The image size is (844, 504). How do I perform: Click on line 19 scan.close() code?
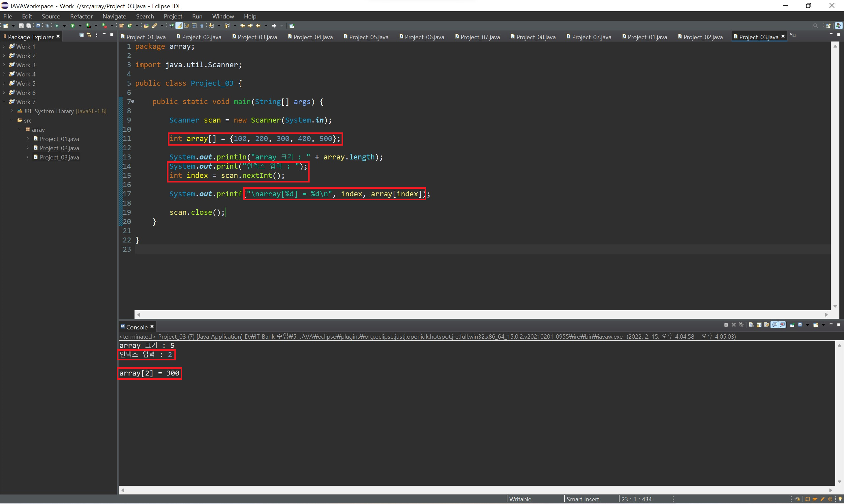(x=197, y=212)
